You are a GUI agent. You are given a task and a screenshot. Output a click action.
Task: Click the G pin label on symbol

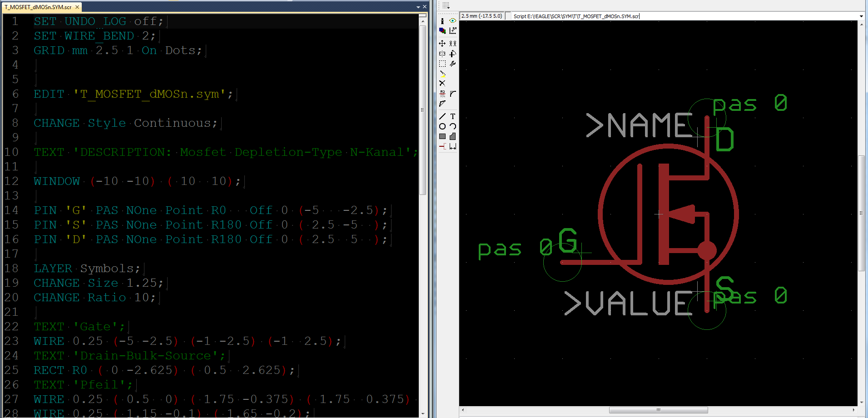click(x=568, y=240)
